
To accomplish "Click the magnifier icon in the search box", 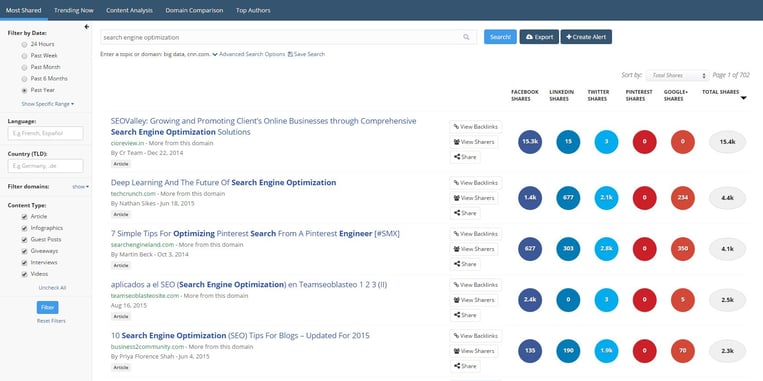I will [466, 37].
